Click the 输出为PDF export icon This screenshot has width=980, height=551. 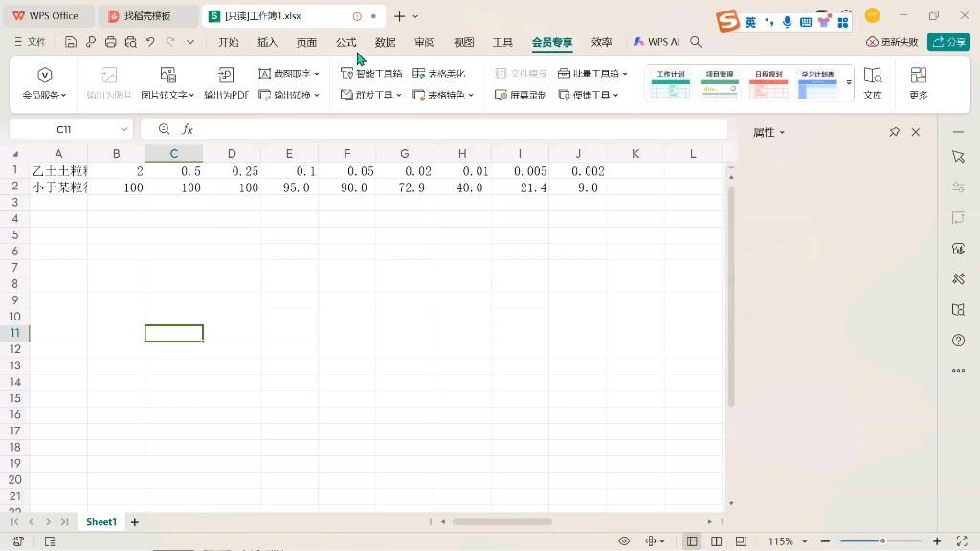[x=226, y=73]
